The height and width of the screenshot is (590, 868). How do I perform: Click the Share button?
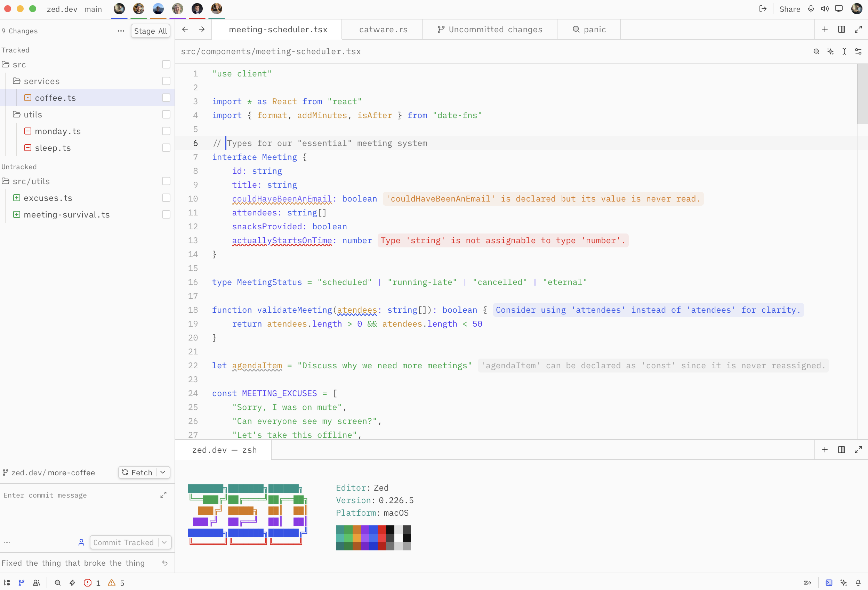pyautogui.click(x=789, y=9)
